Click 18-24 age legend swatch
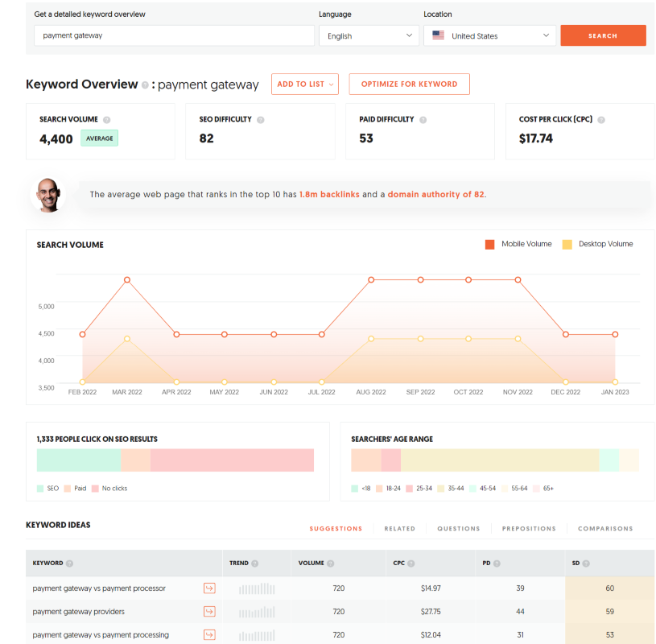This screenshot has width=656, height=644. pyautogui.click(x=379, y=489)
